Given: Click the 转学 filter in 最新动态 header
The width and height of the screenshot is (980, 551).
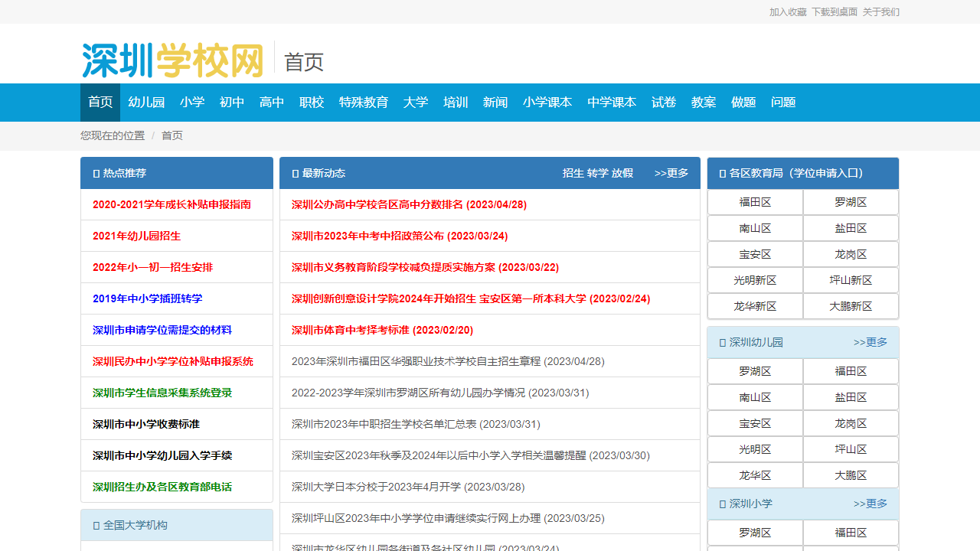Looking at the screenshot, I should point(597,173).
